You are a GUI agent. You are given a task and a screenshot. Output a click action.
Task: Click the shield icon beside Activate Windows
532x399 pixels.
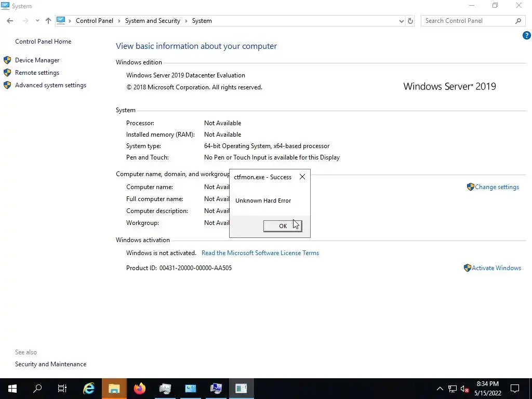tap(467, 268)
